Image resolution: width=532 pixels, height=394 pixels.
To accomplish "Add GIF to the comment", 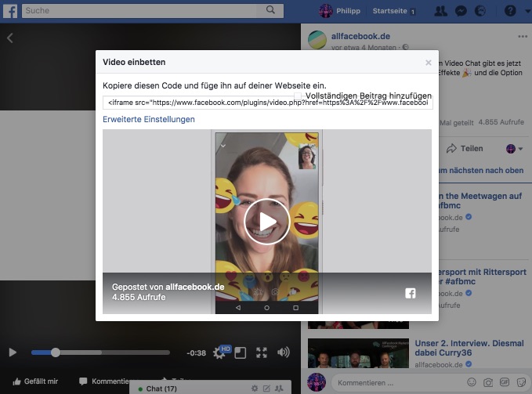I will pos(505,382).
